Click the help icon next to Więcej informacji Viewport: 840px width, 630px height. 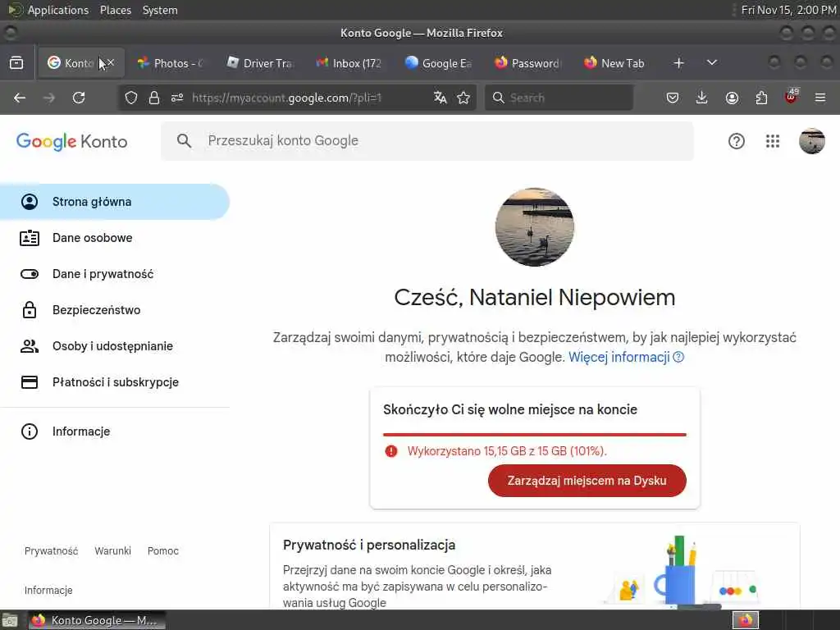click(678, 357)
